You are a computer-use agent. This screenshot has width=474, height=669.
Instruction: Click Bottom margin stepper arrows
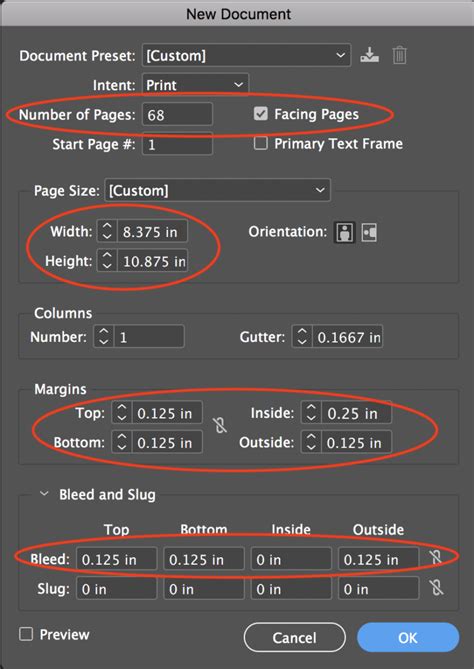(122, 442)
